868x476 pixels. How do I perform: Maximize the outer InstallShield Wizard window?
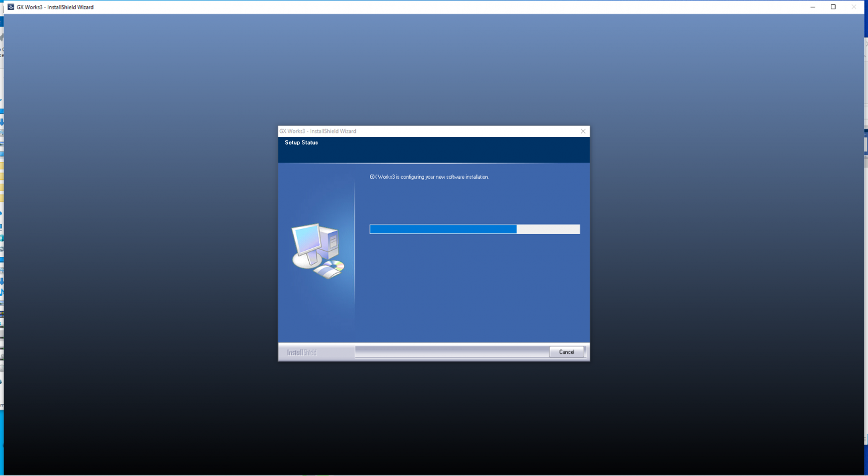coord(833,7)
